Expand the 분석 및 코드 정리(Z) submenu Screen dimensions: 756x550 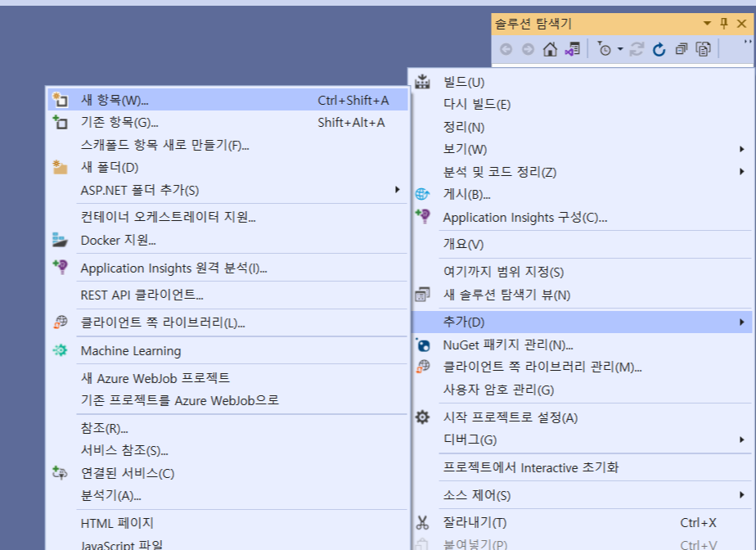[582, 172]
